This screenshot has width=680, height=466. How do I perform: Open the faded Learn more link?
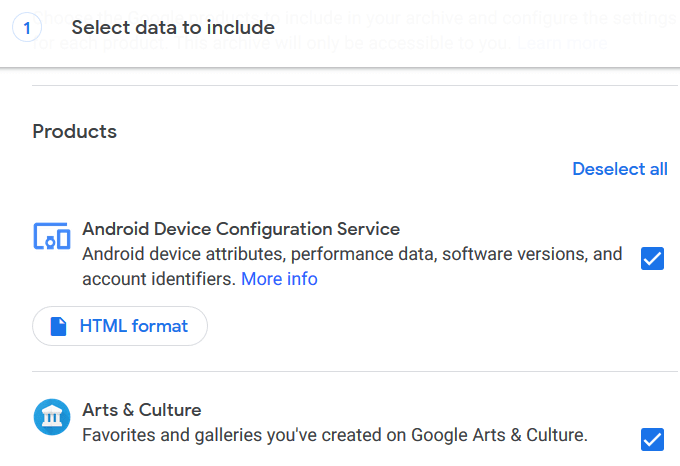click(563, 45)
